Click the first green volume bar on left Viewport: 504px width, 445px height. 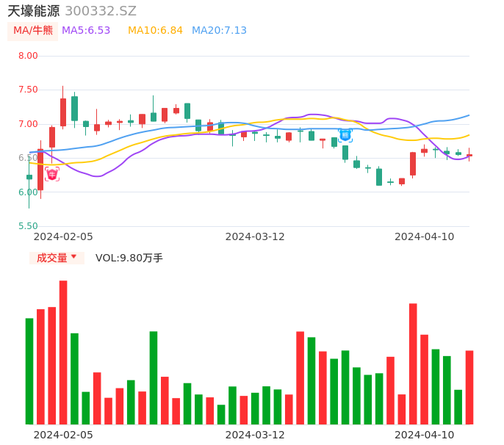coord(29,371)
